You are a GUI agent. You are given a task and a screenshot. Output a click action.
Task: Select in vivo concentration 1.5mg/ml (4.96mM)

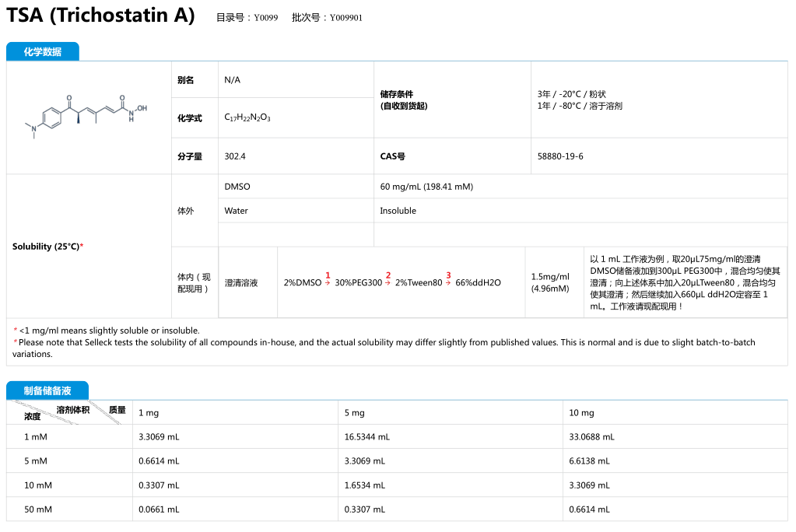click(x=550, y=283)
